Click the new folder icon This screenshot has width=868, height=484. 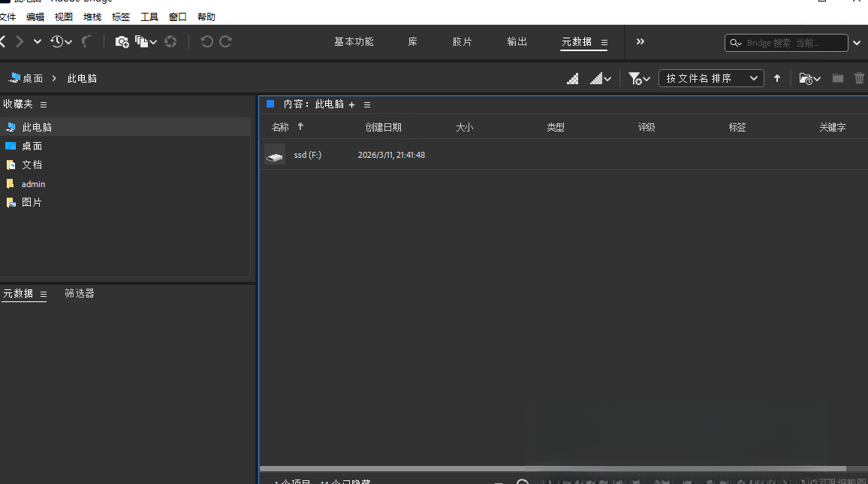[838, 79]
